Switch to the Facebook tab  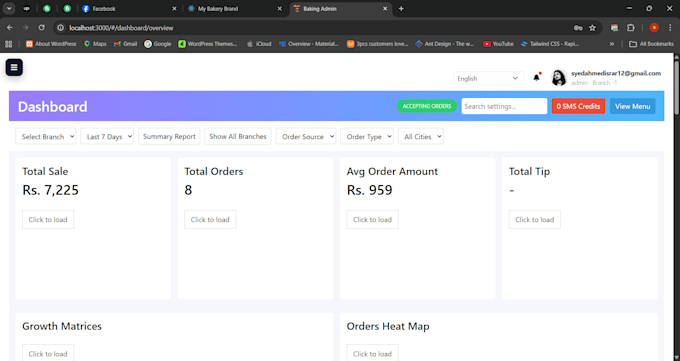[129, 9]
